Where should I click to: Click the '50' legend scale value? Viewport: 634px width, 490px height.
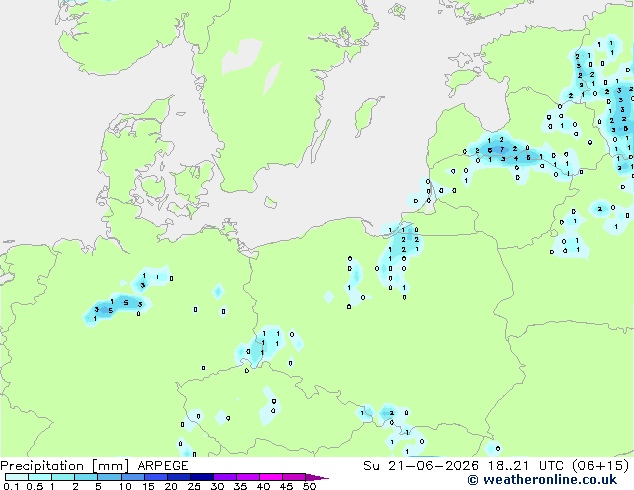tap(309, 486)
